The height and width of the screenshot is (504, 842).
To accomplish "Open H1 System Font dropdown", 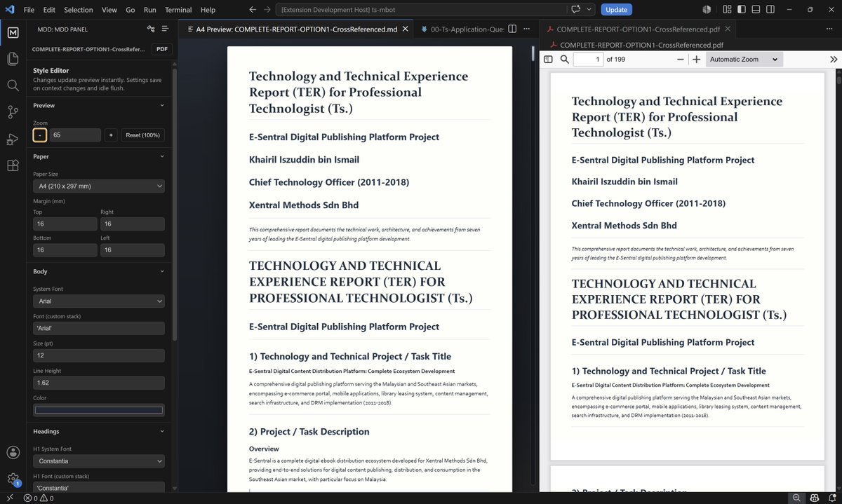I will point(99,461).
